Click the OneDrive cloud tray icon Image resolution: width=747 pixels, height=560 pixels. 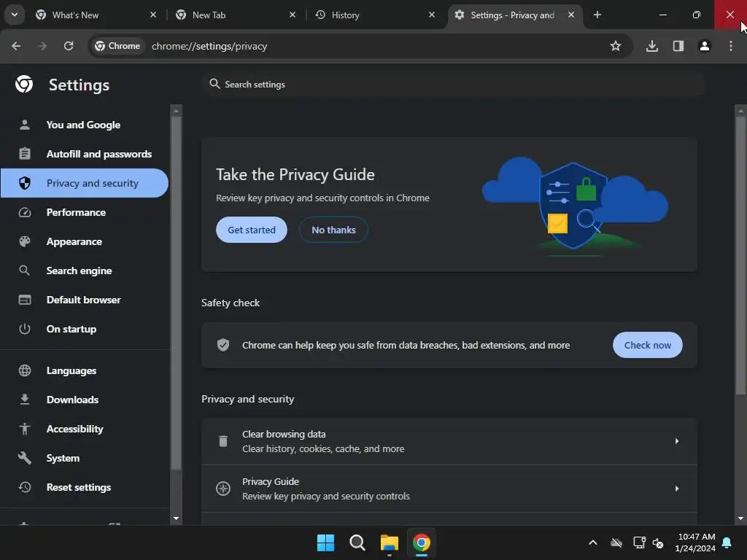[x=616, y=542]
